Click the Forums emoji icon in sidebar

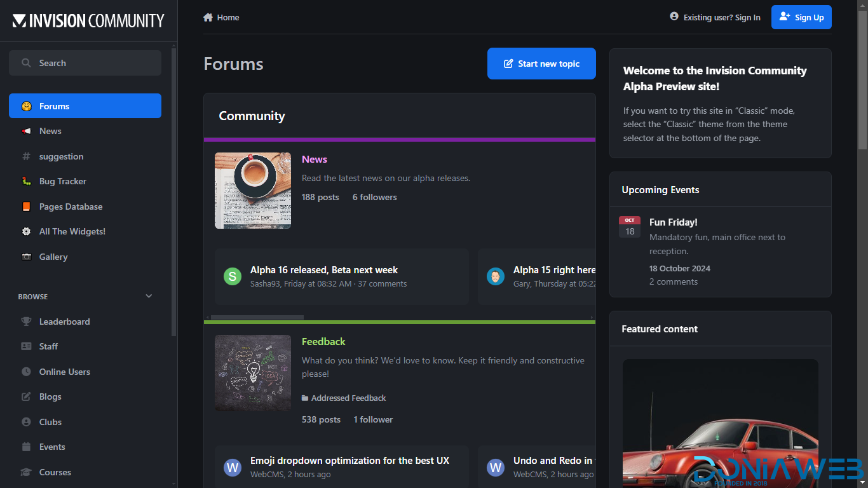coord(26,106)
